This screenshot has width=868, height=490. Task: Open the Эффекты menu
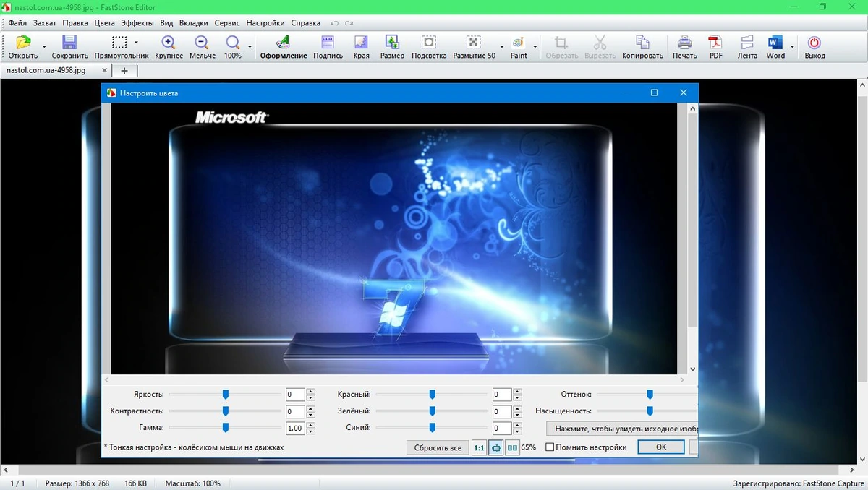pyautogui.click(x=137, y=23)
